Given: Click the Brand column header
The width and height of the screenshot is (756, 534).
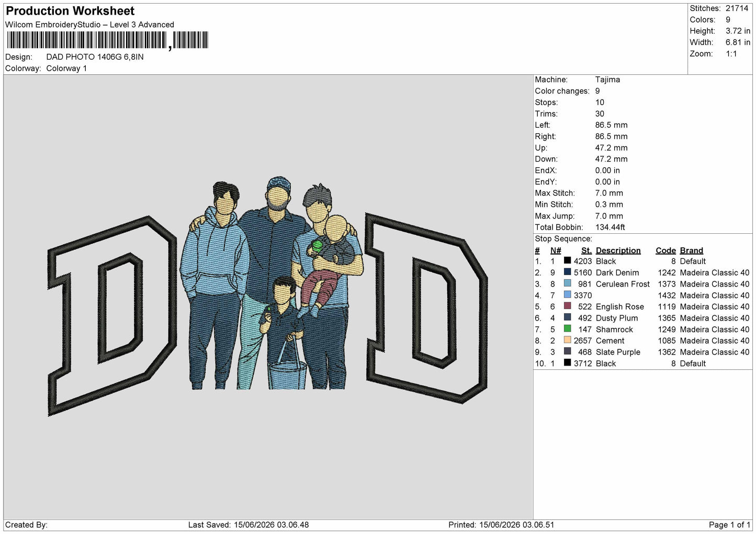Looking at the screenshot, I should (x=691, y=251).
